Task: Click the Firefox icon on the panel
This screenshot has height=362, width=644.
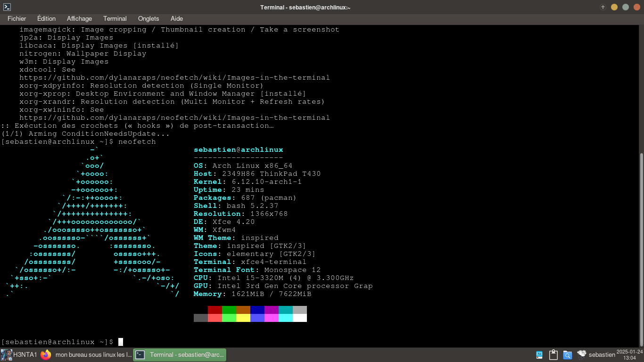Action: click(45, 355)
